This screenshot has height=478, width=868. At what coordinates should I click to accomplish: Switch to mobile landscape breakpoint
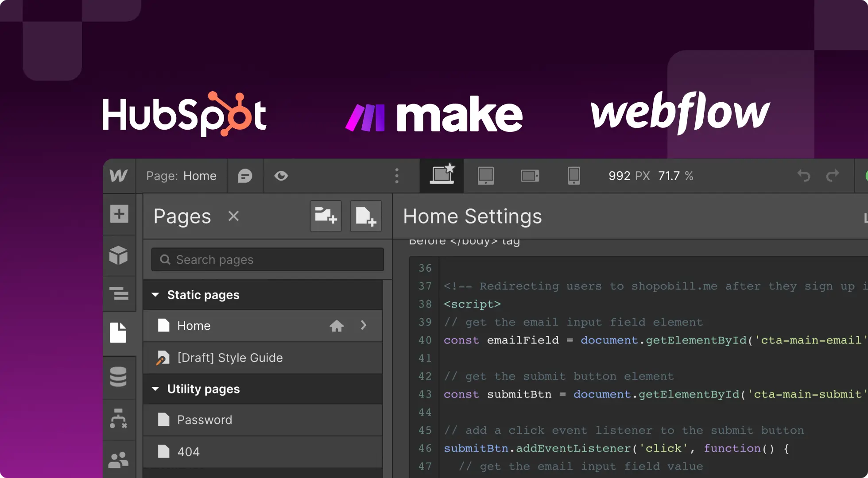(x=530, y=176)
